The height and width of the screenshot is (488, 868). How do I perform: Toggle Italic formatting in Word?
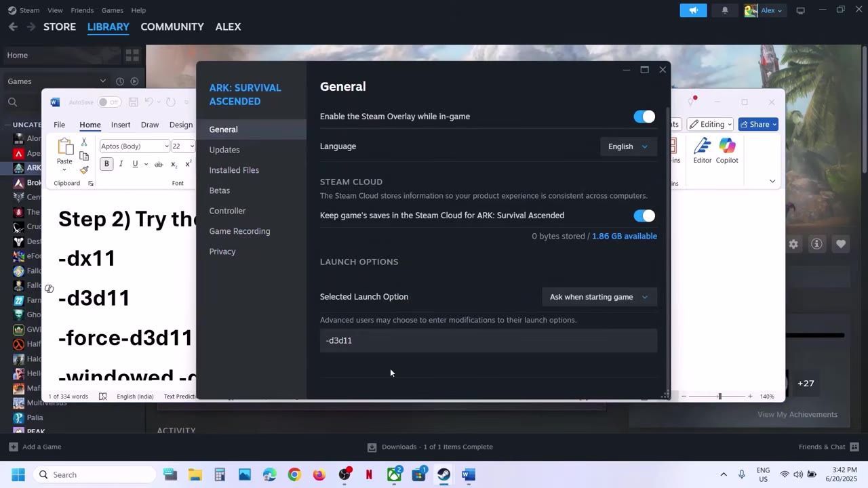coord(121,164)
